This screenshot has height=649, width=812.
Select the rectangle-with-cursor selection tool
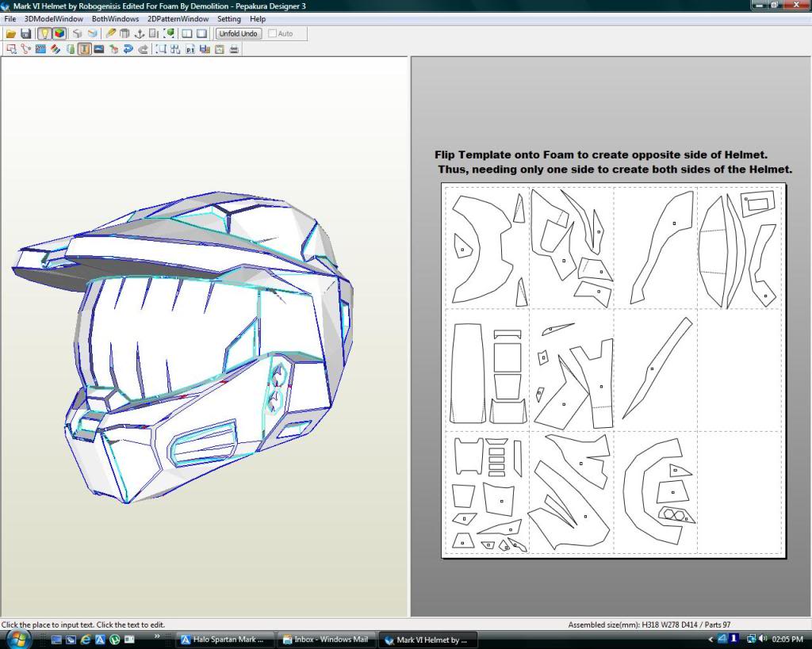pos(11,50)
